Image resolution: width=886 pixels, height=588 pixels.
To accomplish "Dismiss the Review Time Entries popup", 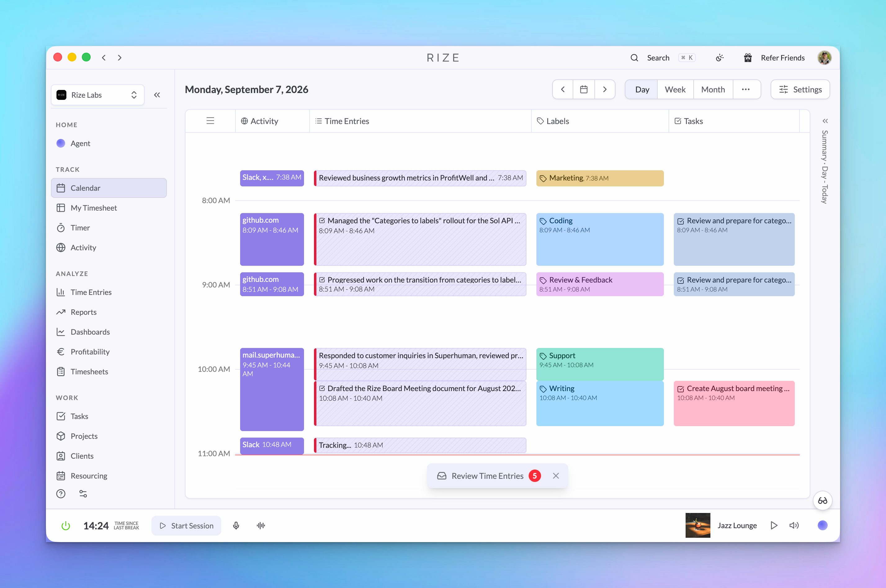I will click(x=556, y=476).
